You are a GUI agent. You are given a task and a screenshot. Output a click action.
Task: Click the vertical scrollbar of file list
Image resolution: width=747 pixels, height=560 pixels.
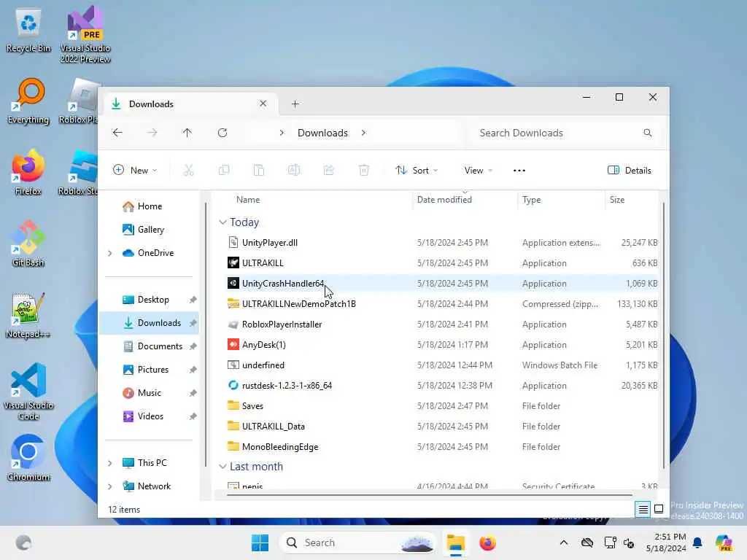click(x=664, y=335)
